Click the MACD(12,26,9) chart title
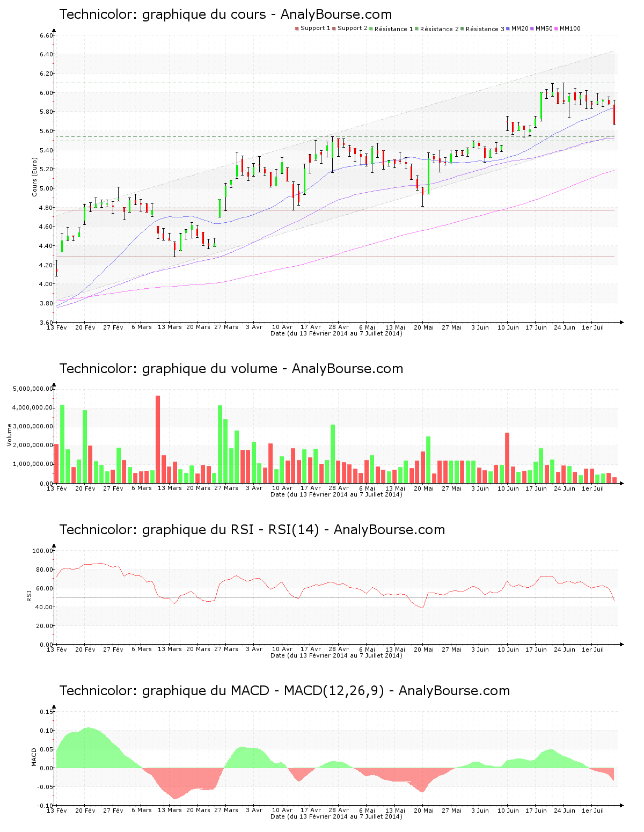The width and height of the screenshot is (644, 832). (284, 691)
